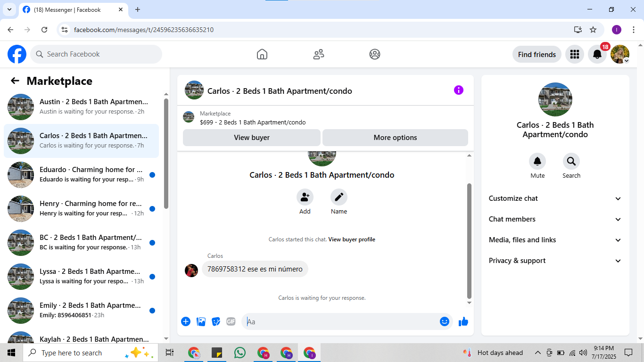Open the Facebook menu grid icon
Screen dimensions: 644x362
(574, 54)
